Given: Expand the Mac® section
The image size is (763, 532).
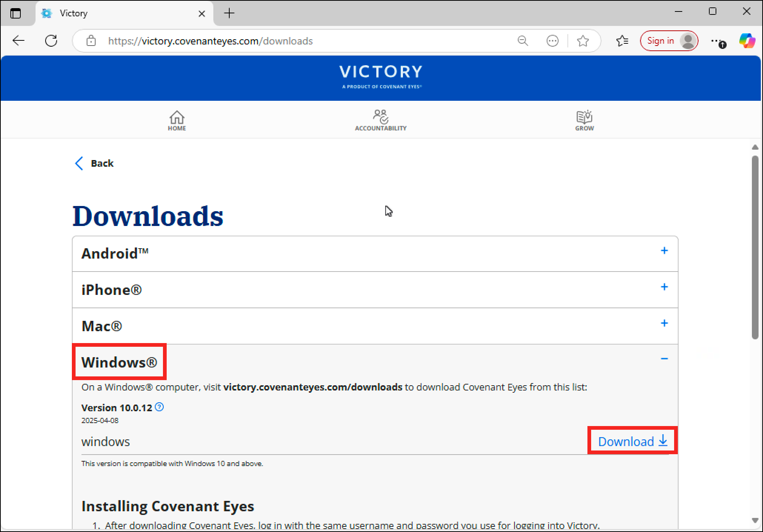Looking at the screenshot, I should tap(375, 326).
